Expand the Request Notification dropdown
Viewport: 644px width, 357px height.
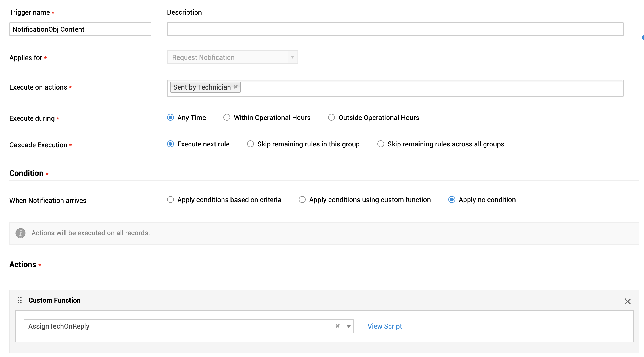coord(292,57)
